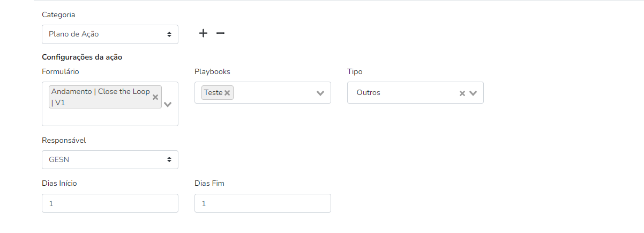Screen dimensions: 644x233
Task: Click the Dias Início input field
Action: coord(110,203)
